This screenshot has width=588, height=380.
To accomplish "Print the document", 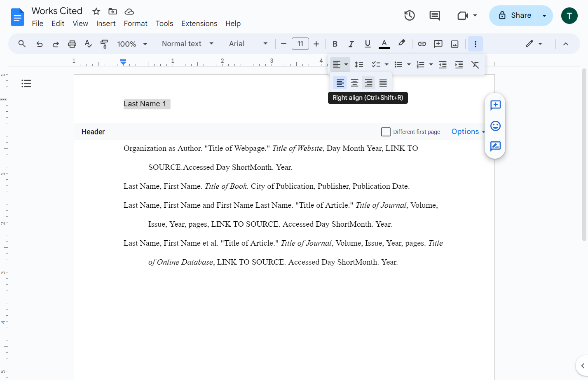I will coord(72,44).
